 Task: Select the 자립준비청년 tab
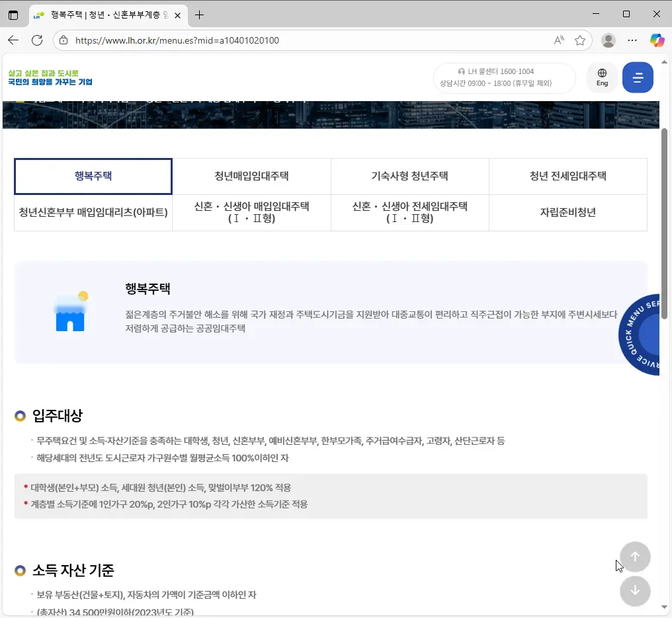pyautogui.click(x=568, y=213)
